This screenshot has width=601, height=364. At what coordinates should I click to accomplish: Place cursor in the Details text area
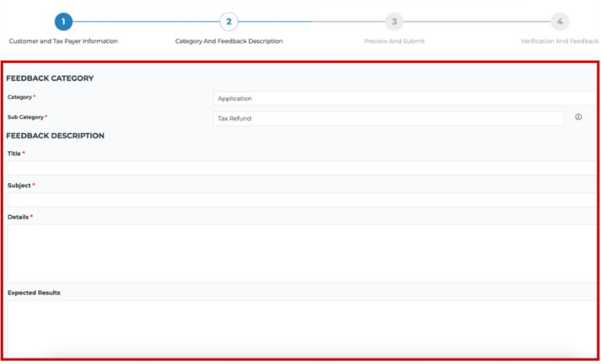tap(300, 252)
